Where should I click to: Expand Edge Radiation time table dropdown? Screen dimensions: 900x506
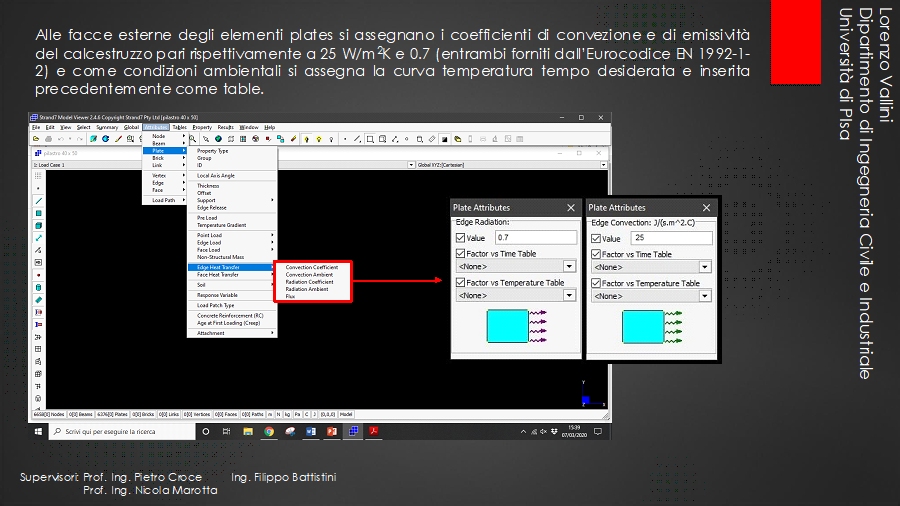(569, 267)
